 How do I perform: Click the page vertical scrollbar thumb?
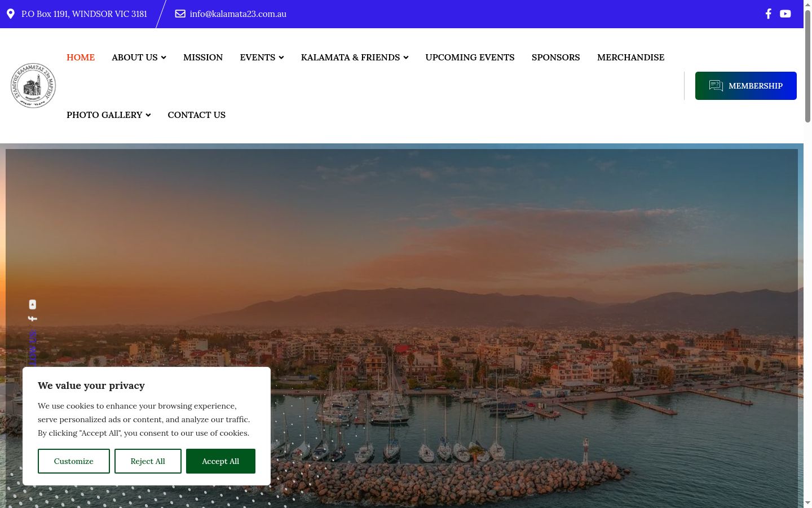click(x=807, y=65)
